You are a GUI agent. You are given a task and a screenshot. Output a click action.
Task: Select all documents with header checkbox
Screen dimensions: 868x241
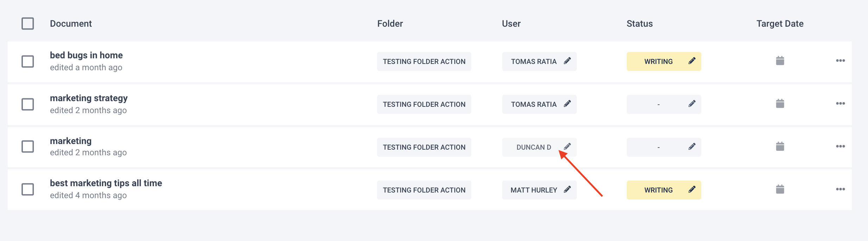(x=28, y=24)
